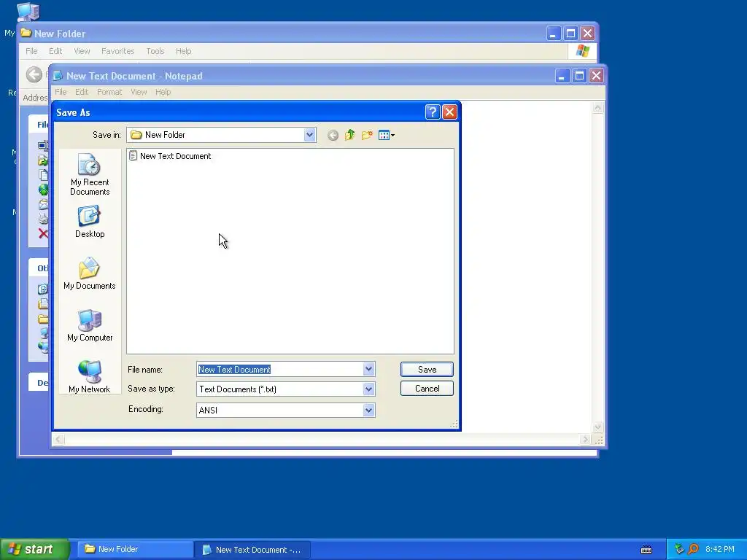Open Notepad File menu
This screenshot has width=747, height=560.
[61, 92]
